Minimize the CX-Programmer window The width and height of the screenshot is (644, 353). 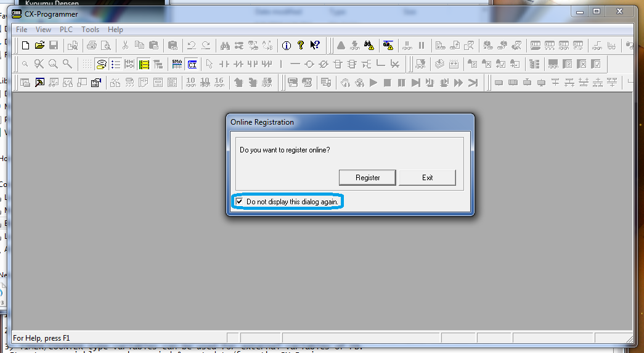click(x=579, y=12)
